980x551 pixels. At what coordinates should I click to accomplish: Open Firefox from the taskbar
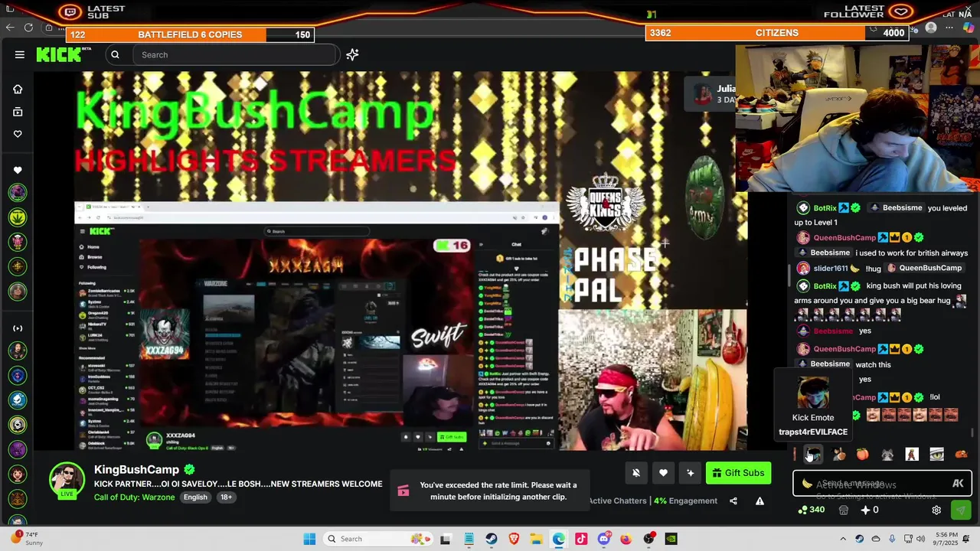pos(626,539)
